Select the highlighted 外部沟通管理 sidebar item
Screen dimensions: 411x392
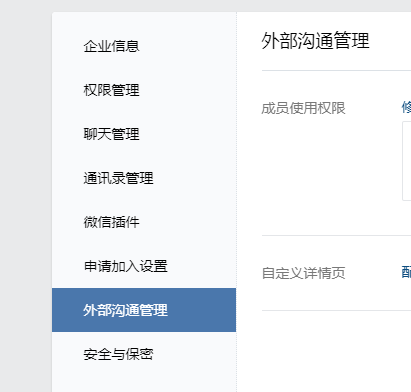pos(144,310)
